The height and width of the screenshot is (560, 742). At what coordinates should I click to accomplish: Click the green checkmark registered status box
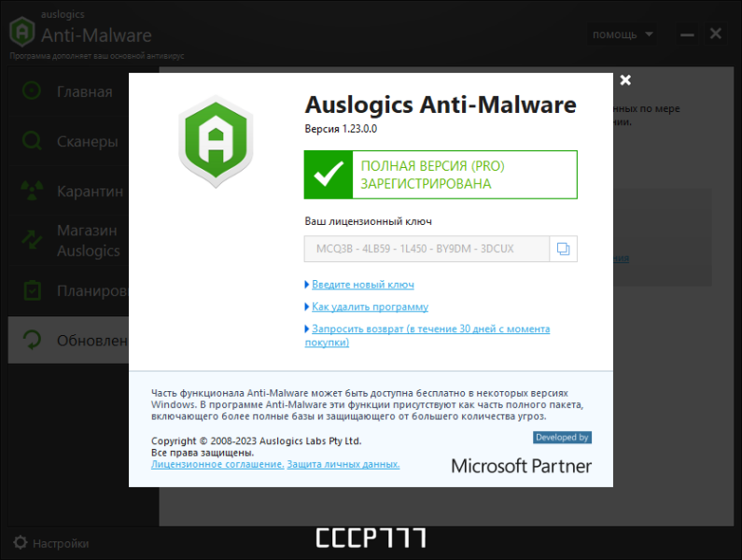coord(441,175)
